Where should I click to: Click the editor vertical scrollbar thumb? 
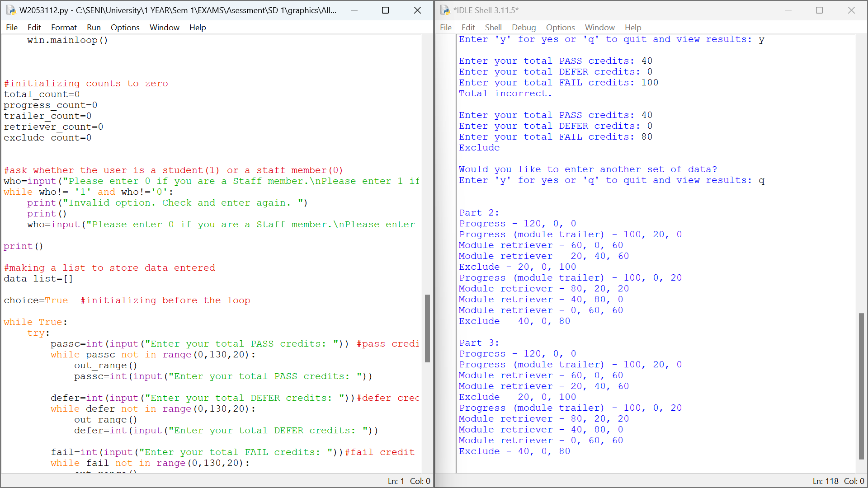(x=427, y=328)
